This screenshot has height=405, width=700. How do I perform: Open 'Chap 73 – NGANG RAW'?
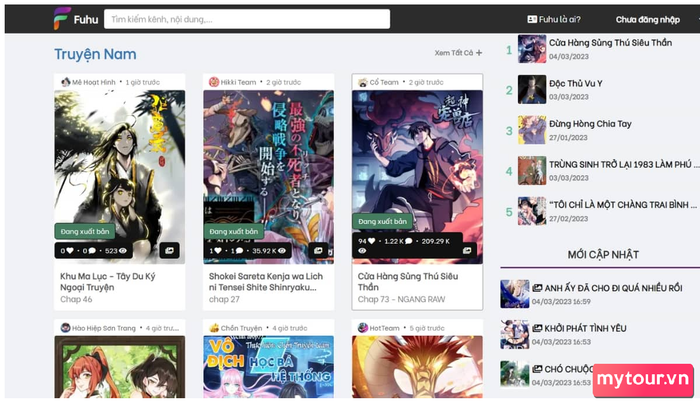tap(401, 299)
